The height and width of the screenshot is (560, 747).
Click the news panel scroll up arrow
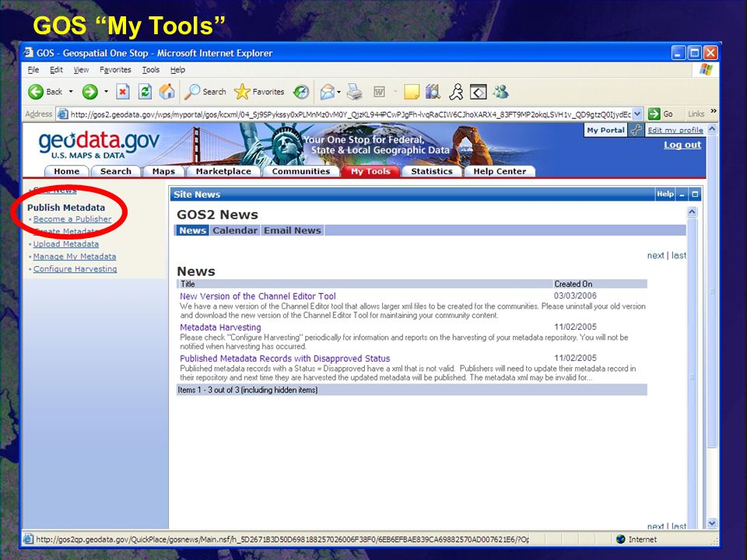point(693,212)
